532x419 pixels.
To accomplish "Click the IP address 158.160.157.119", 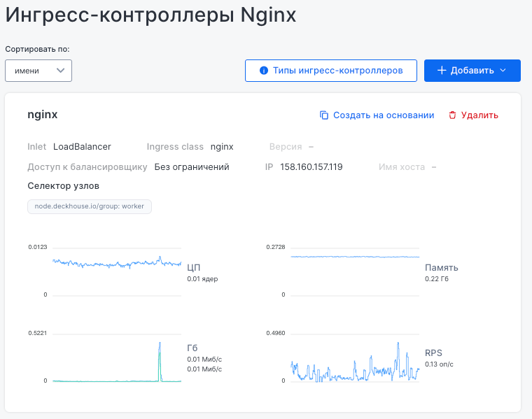I will tap(311, 167).
